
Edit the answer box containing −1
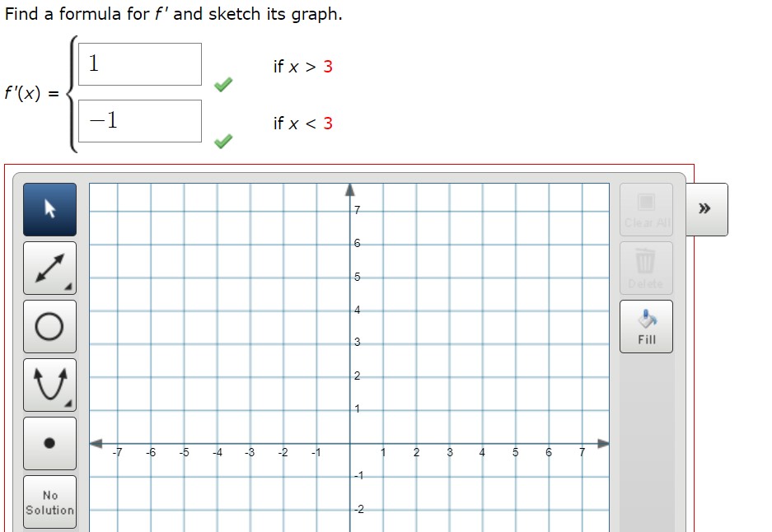138,120
